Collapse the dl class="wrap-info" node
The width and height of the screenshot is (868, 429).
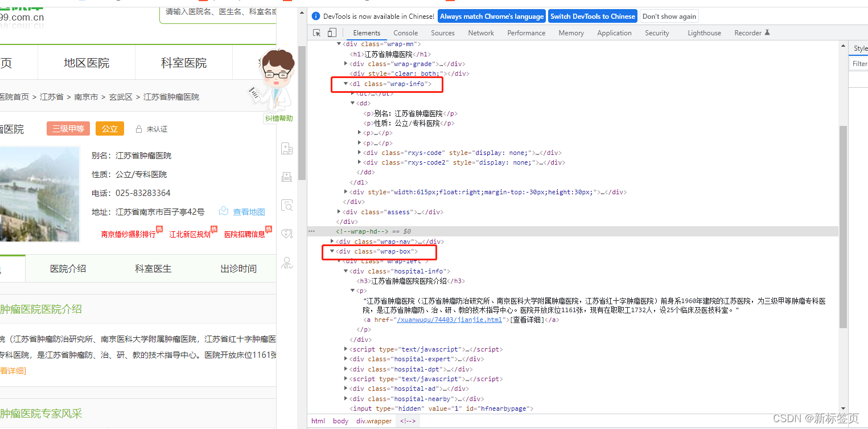(346, 84)
